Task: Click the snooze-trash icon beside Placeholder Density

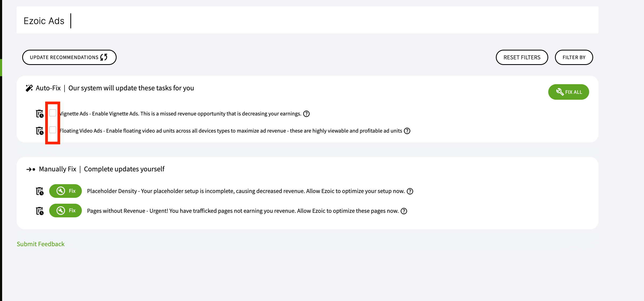Action: click(40, 191)
